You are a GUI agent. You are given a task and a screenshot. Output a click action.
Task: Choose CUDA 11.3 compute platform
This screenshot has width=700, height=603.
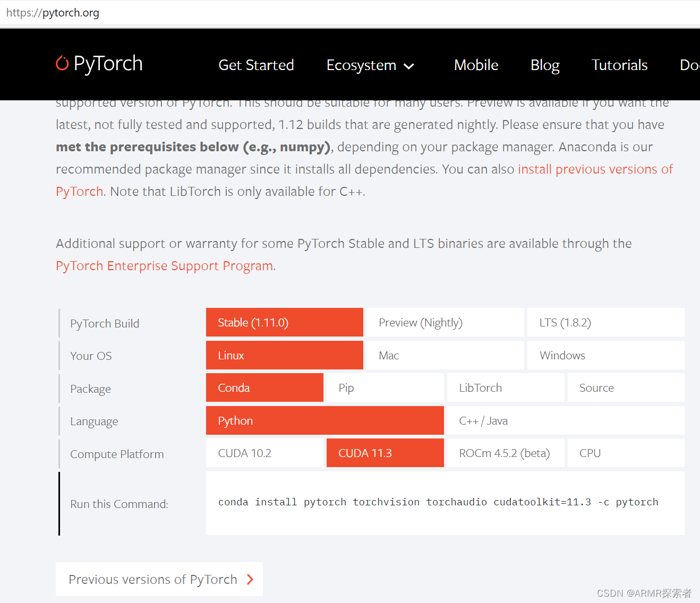[x=385, y=453]
